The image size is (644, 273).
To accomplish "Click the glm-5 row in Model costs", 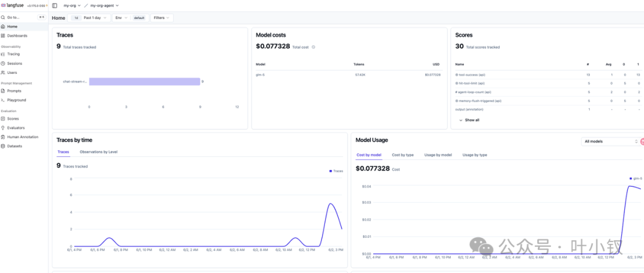I will 348,75.
